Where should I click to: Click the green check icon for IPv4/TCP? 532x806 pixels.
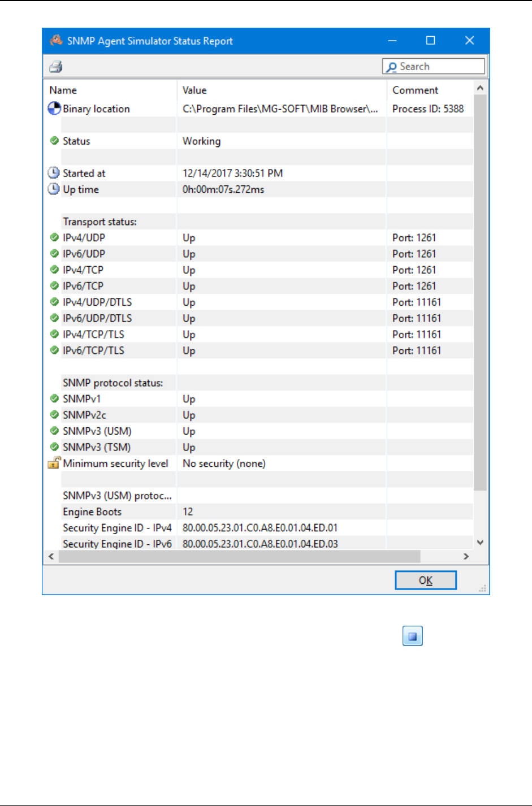pos(54,269)
